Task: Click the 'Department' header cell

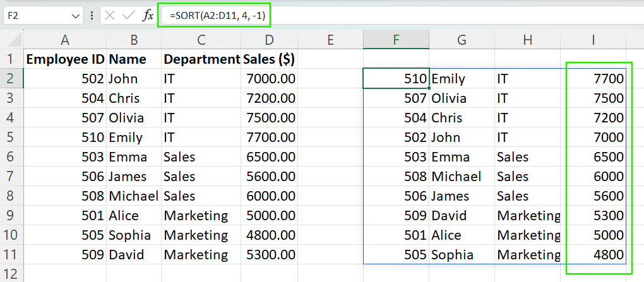Action: click(x=201, y=59)
